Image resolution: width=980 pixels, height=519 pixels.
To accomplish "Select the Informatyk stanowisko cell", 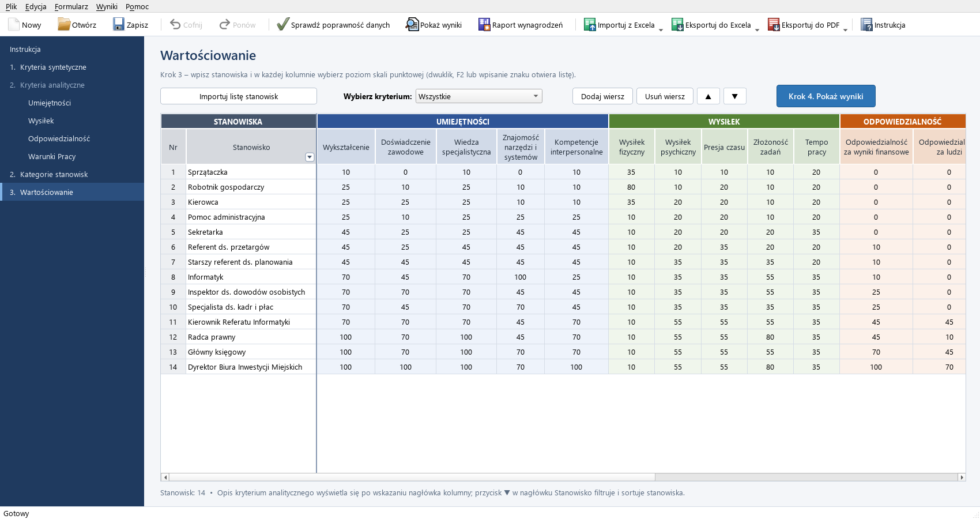I will point(251,277).
